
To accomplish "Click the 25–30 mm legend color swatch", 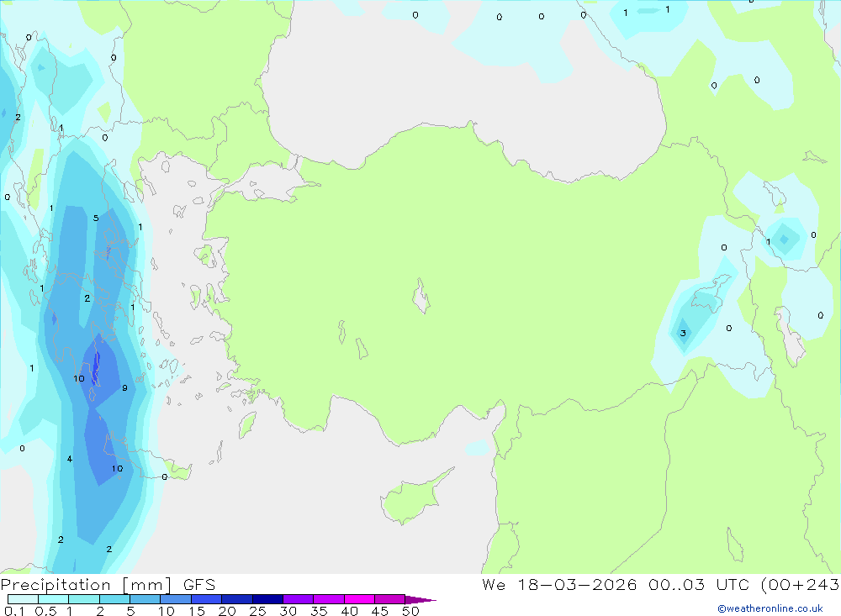I will click(267, 599).
